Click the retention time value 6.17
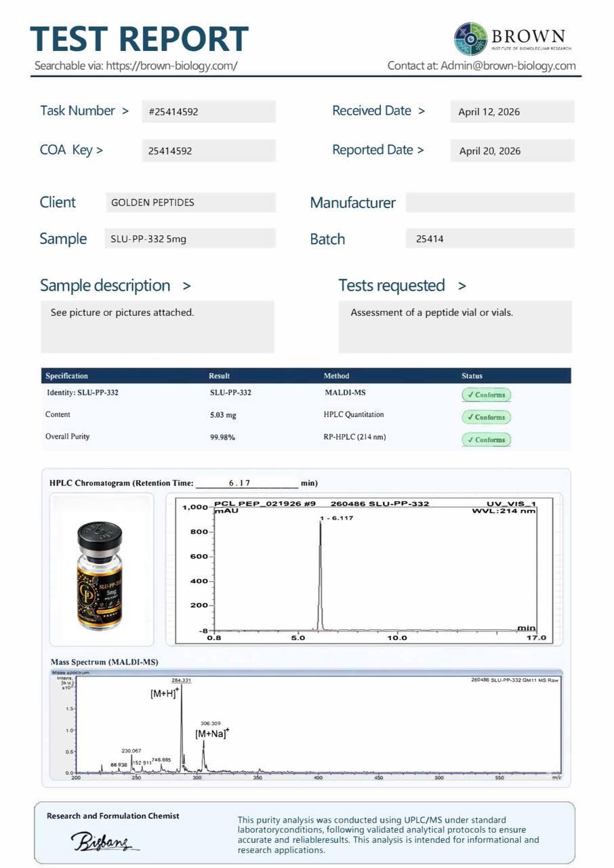614x868 pixels. [239, 483]
